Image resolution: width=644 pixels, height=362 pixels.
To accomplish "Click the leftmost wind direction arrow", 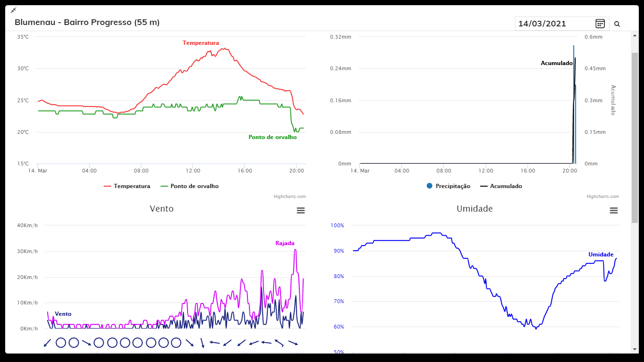I will [47, 343].
